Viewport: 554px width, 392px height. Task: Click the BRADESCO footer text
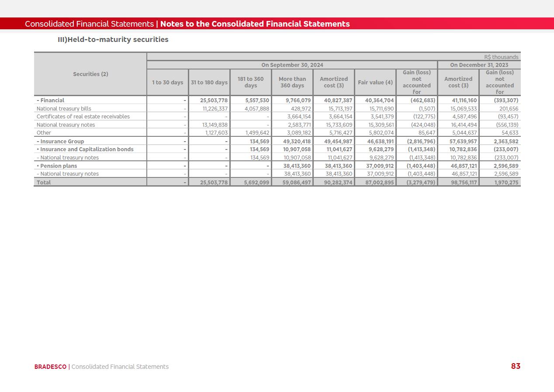(x=50, y=367)
